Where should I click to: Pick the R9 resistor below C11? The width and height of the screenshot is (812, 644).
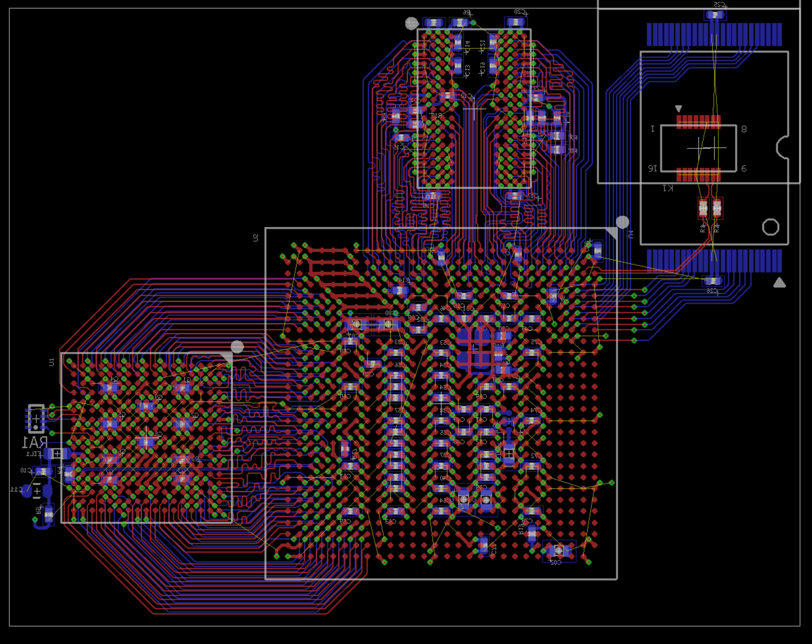tap(48, 514)
